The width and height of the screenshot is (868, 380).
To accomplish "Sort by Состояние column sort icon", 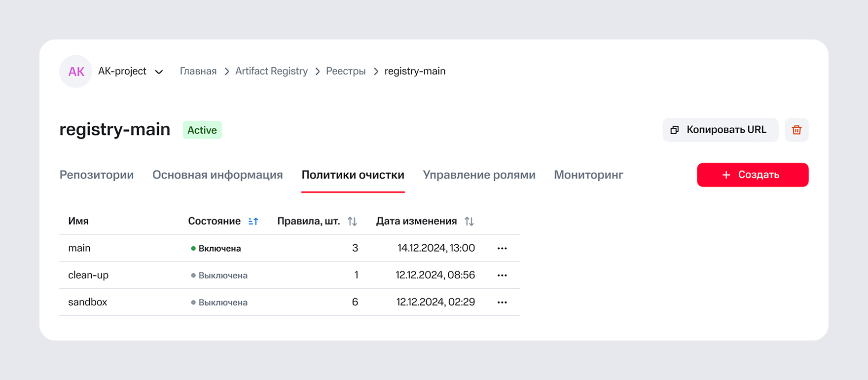I will pos(253,222).
